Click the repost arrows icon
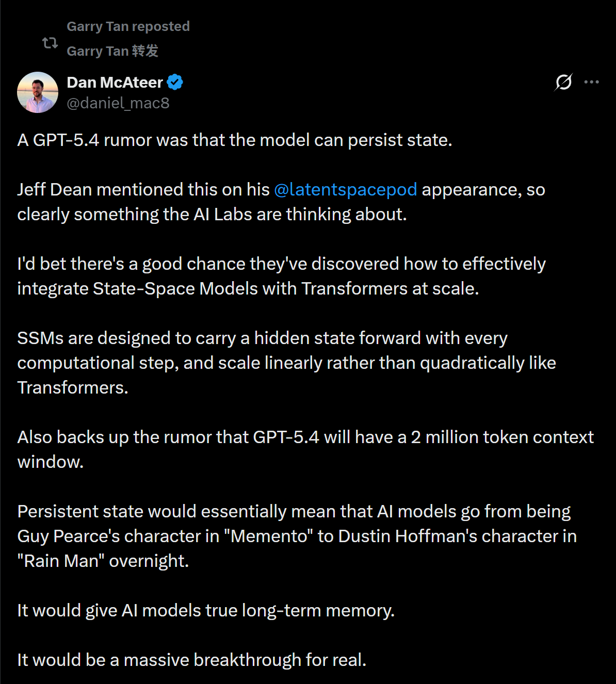This screenshot has width=616, height=684. (x=50, y=43)
